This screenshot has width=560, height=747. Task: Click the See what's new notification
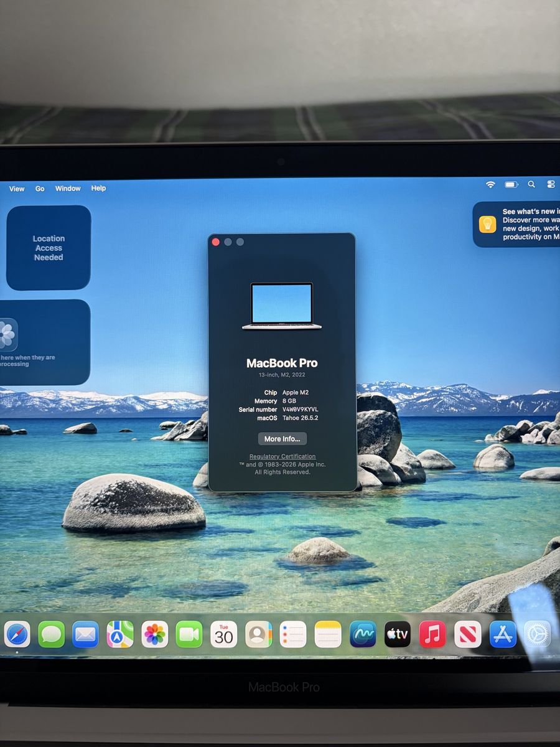(x=516, y=224)
